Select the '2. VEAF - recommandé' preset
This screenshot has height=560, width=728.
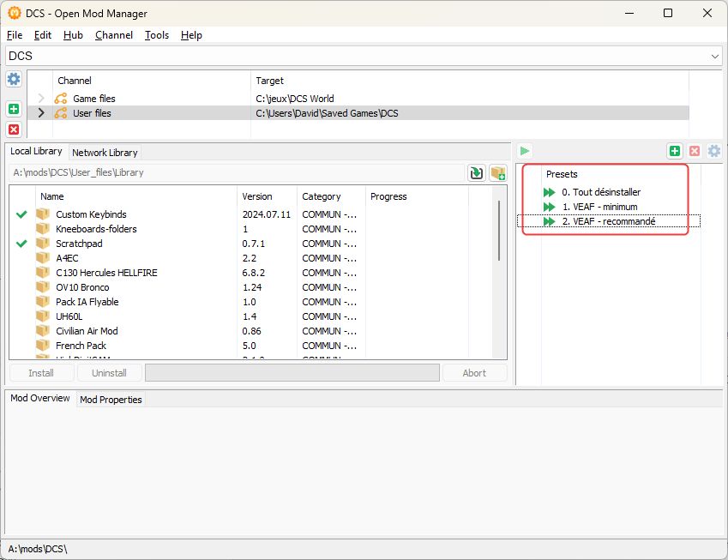pos(607,221)
